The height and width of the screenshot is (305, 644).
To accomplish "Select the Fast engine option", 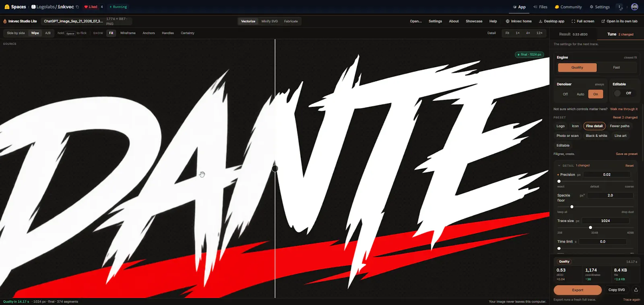I will [616, 68].
